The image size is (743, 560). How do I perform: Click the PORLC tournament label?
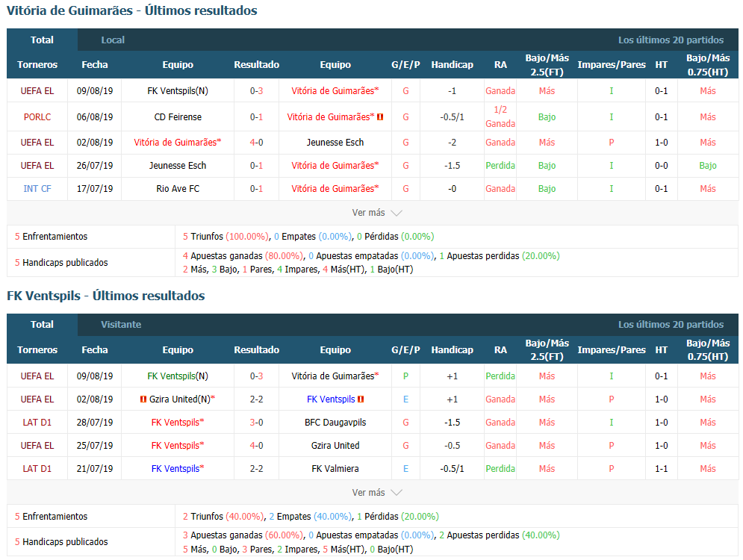tap(37, 116)
